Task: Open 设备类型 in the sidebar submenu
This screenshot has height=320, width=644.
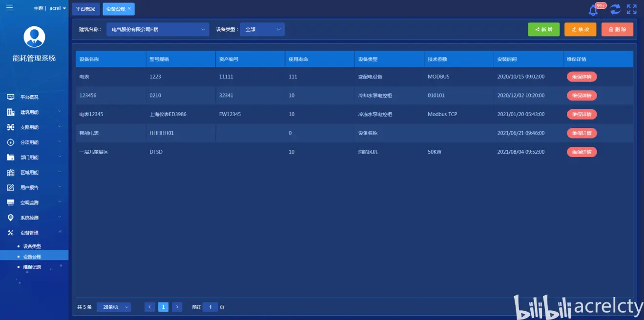Action: pos(32,246)
